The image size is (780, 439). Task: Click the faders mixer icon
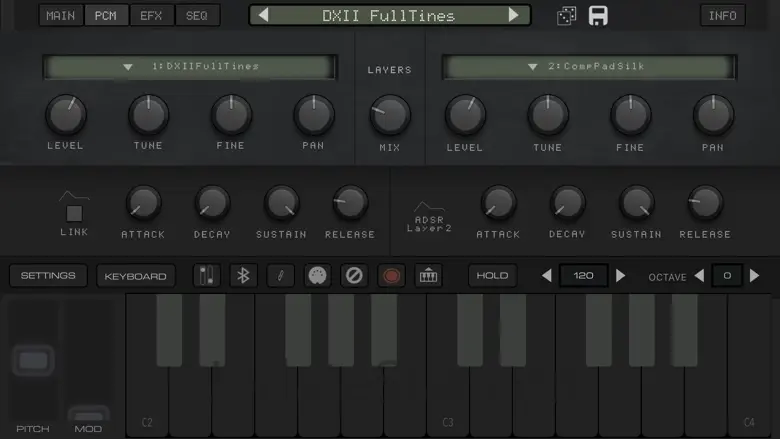(206, 275)
